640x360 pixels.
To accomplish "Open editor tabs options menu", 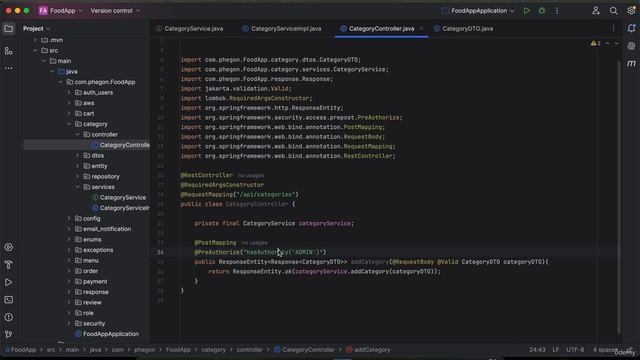I will pyautogui.click(x=613, y=29).
